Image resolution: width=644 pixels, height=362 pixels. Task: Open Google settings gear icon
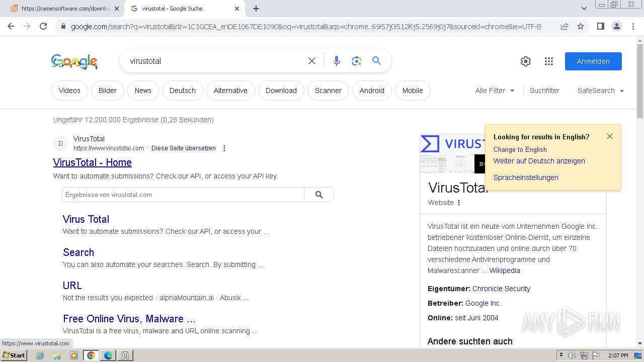(x=526, y=61)
